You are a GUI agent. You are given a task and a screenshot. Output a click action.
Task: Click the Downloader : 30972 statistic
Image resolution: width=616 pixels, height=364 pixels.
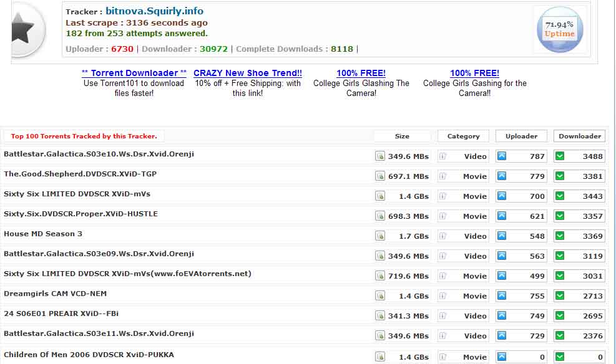tap(185, 49)
